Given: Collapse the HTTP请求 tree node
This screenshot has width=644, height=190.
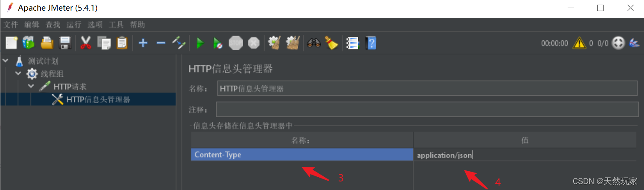Looking at the screenshot, I should click(31, 86).
